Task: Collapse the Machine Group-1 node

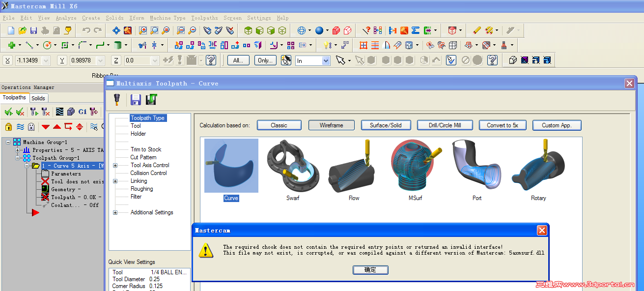Action: coord(9,142)
